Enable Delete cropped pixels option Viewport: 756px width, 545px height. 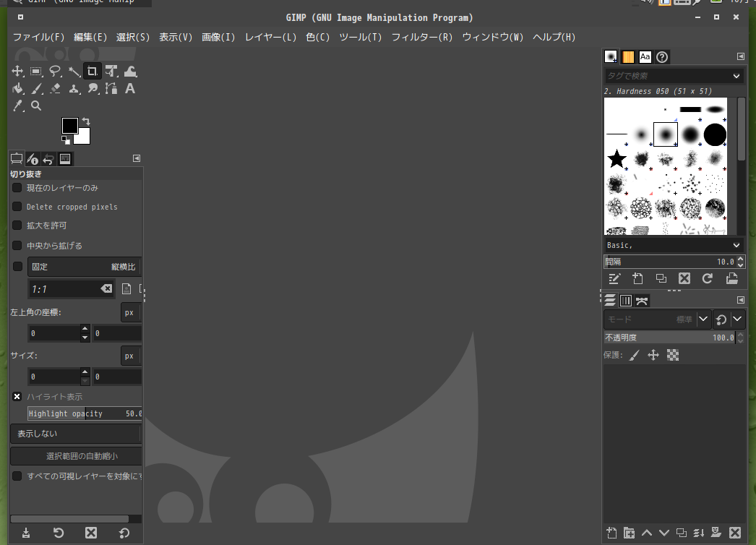click(x=17, y=207)
